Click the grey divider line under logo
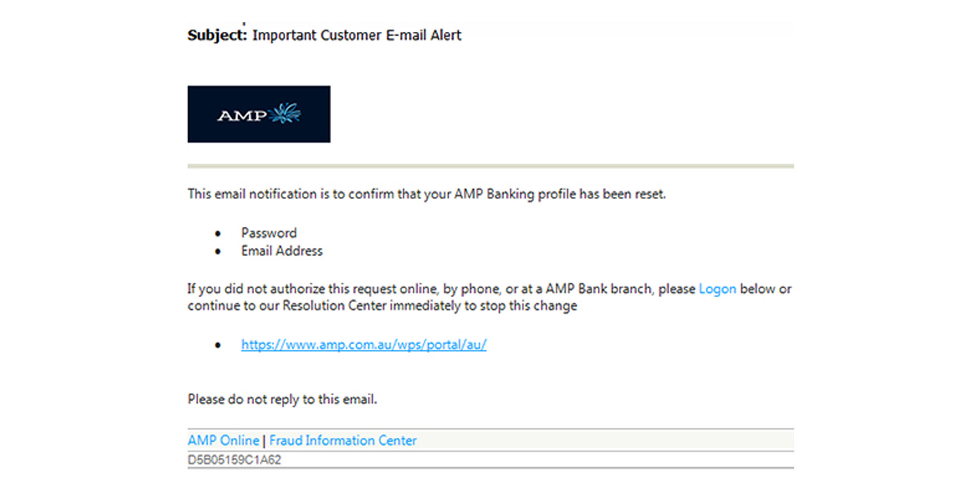 point(491,166)
